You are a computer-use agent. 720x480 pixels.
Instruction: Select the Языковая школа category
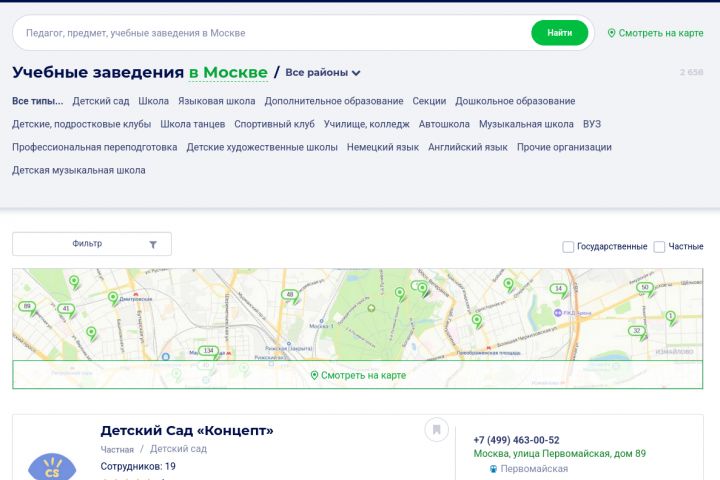click(x=216, y=101)
